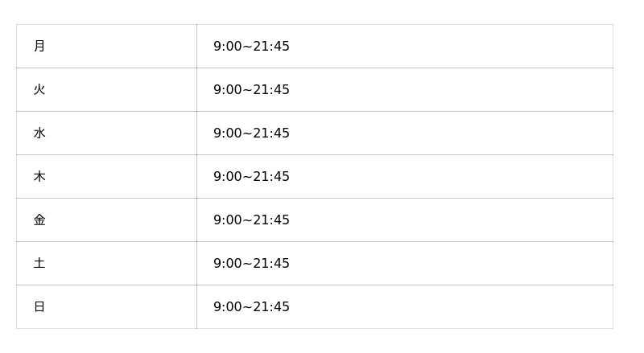The height and width of the screenshot is (353, 644).
Task: Click the 9:00 opening time for 月
Action: coord(227,47)
